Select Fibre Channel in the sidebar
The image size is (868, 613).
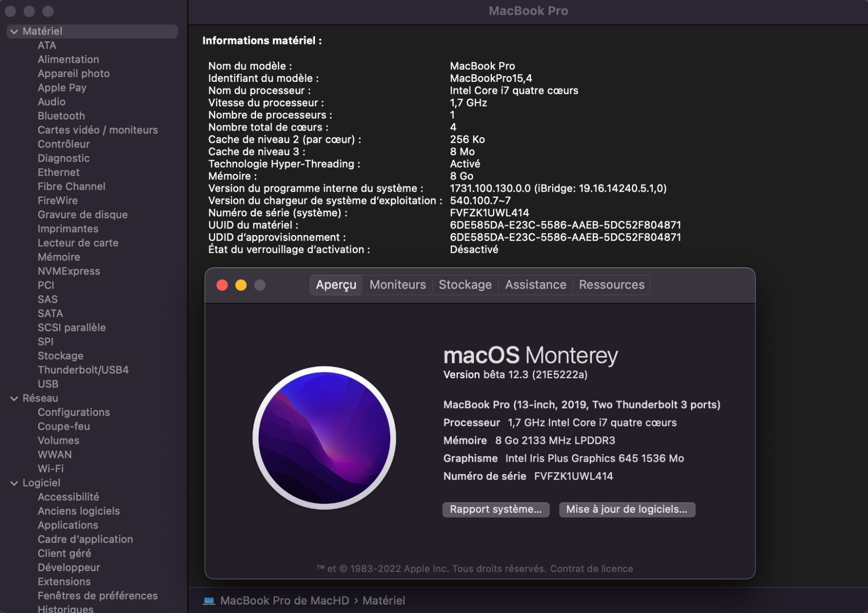71,187
